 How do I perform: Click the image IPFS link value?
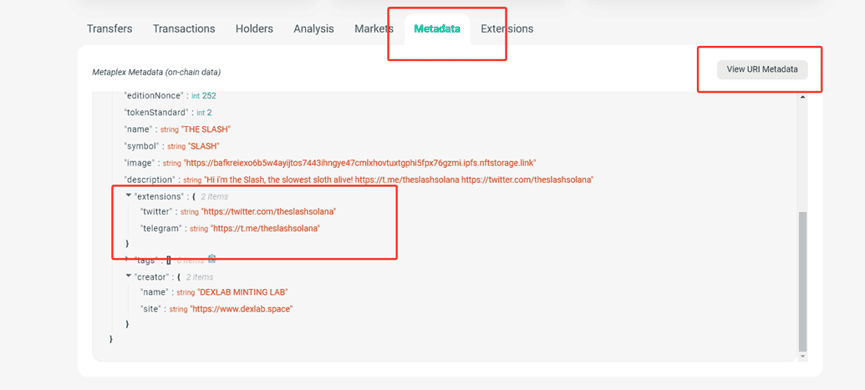[x=361, y=163]
